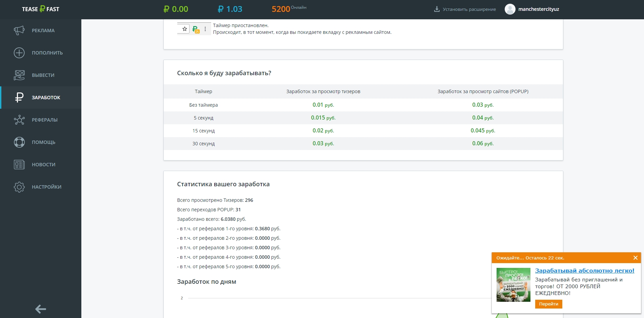
Task: Close the popup advertisement
Action: tap(635, 258)
